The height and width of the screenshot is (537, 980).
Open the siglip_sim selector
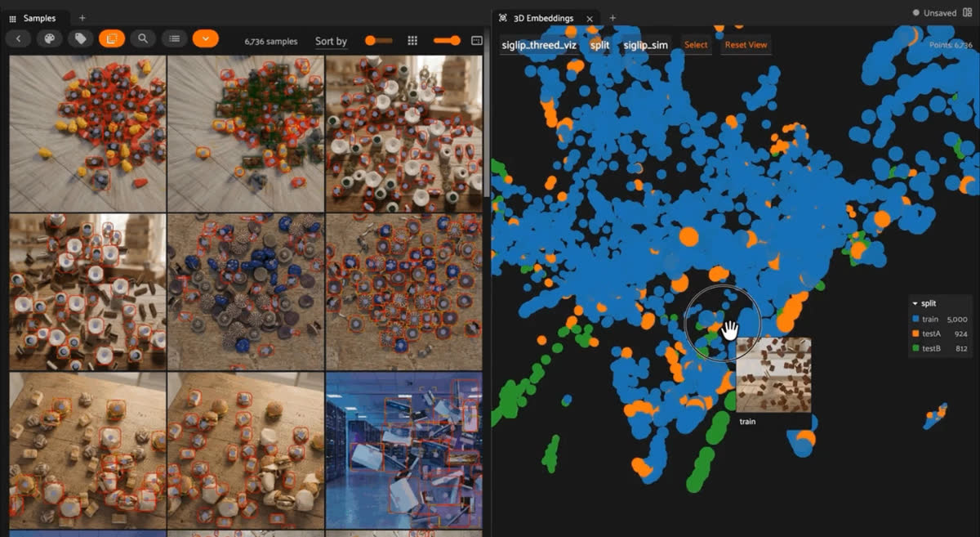click(646, 45)
